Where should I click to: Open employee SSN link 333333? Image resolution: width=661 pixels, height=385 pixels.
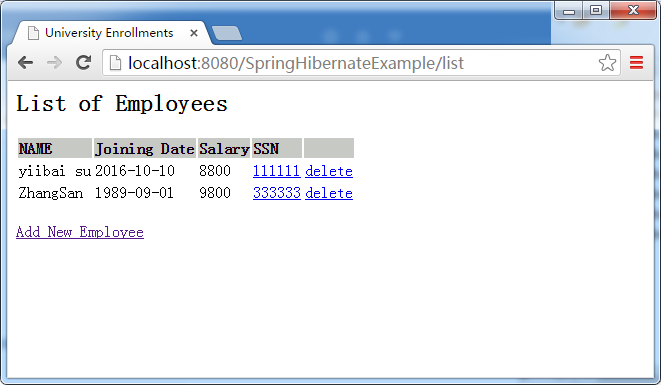(x=277, y=193)
